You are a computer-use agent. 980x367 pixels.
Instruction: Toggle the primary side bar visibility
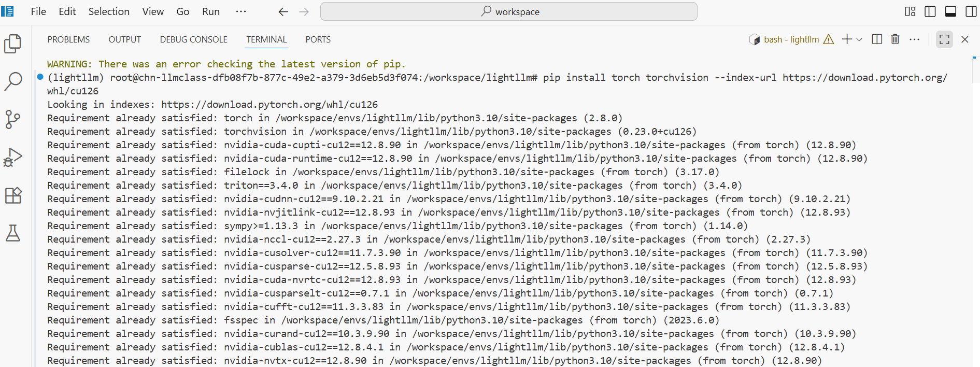click(930, 11)
